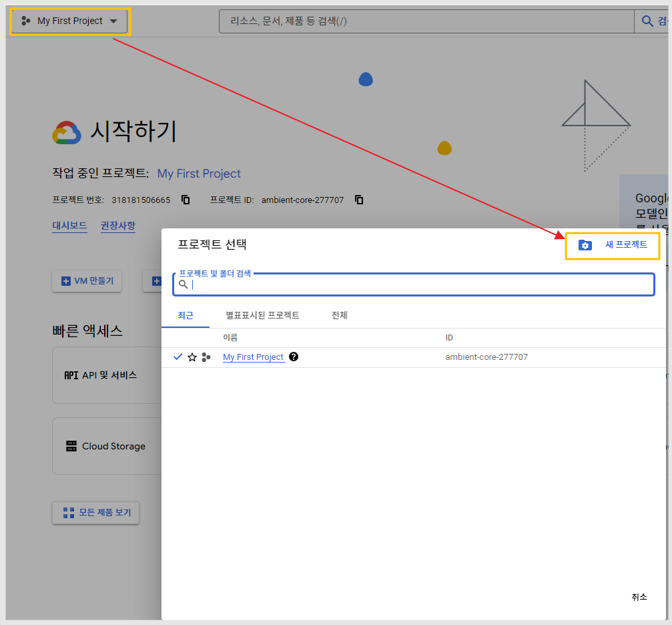Click the API icon in API 및 서비스 card
The width and height of the screenshot is (672, 625).
tap(71, 375)
